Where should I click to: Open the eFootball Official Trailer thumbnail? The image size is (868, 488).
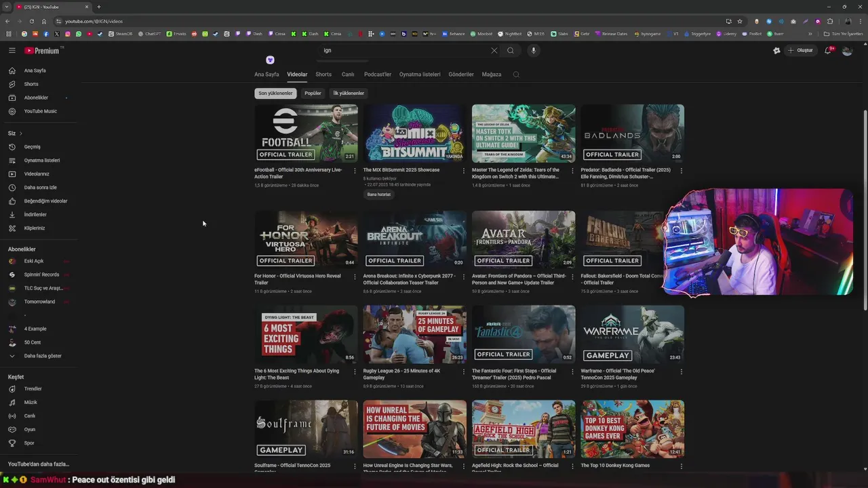coord(306,134)
